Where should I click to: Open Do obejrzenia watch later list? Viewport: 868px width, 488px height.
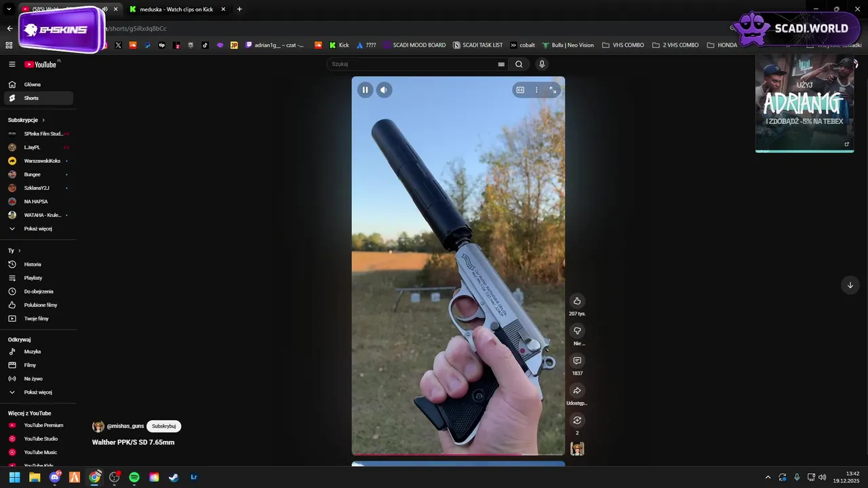point(39,291)
